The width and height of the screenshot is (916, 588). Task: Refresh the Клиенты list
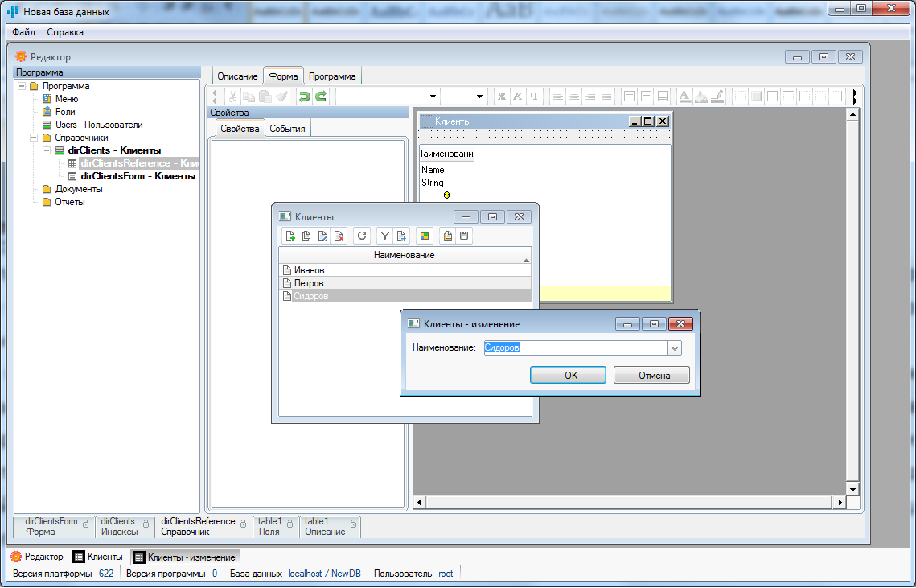pyautogui.click(x=362, y=236)
